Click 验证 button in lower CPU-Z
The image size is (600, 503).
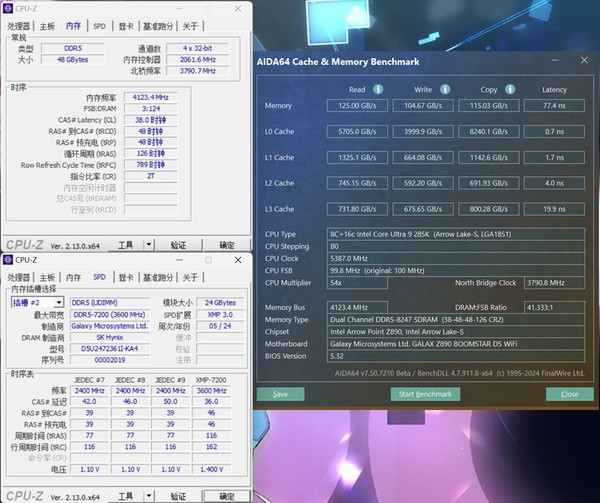click(x=178, y=496)
